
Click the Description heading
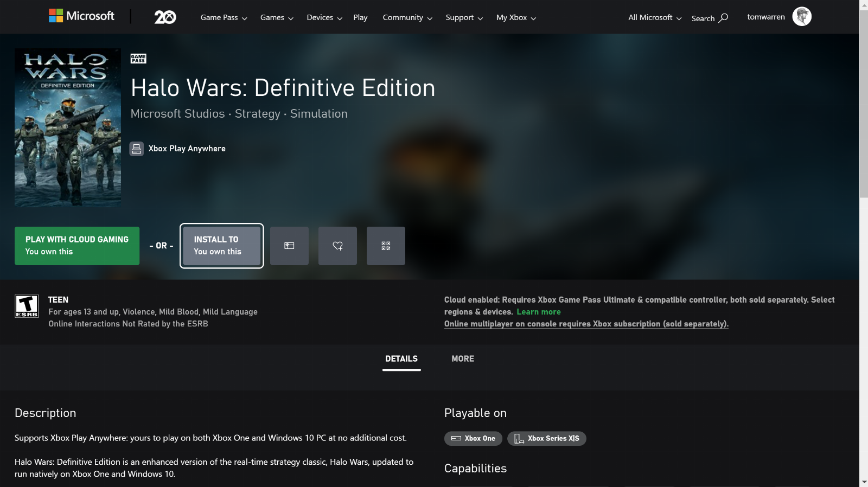[x=46, y=413]
